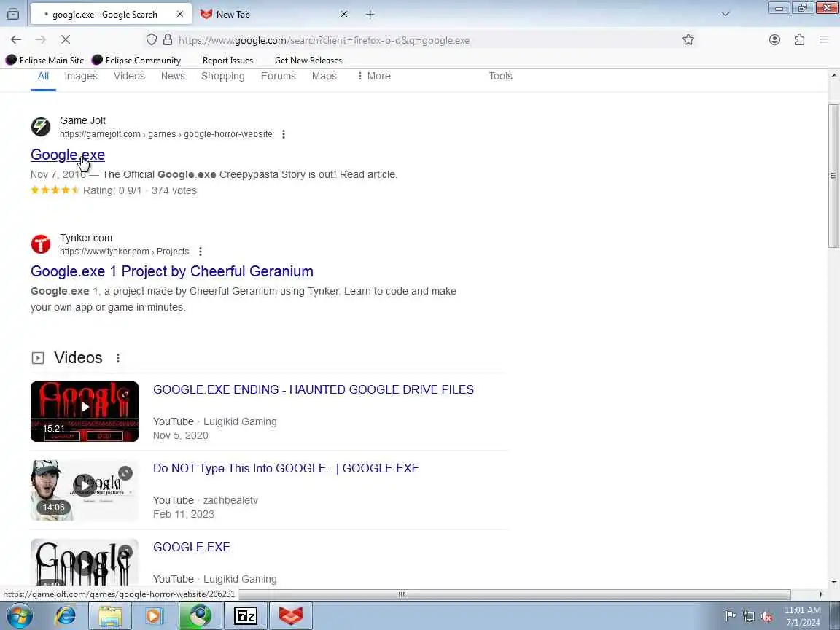The width and height of the screenshot is (840, 630).
Task: Open the tracking protection shield icon
Action: (x=152, y=39)
